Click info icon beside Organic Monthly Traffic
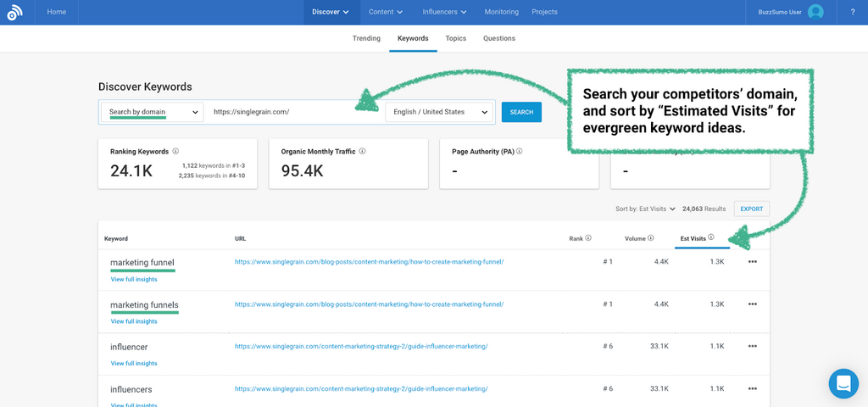 [x=362, y=152]
